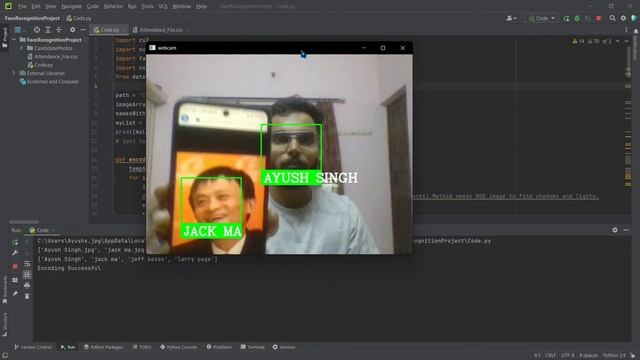Expand External Libraries node
This screenshot has width=640, height=360.
(x=14, y=73)
